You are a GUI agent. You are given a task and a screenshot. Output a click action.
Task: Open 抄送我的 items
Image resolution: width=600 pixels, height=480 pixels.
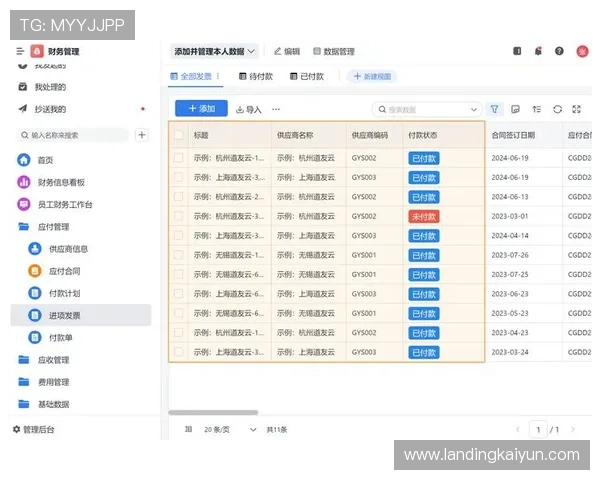[x=50, y=109]
